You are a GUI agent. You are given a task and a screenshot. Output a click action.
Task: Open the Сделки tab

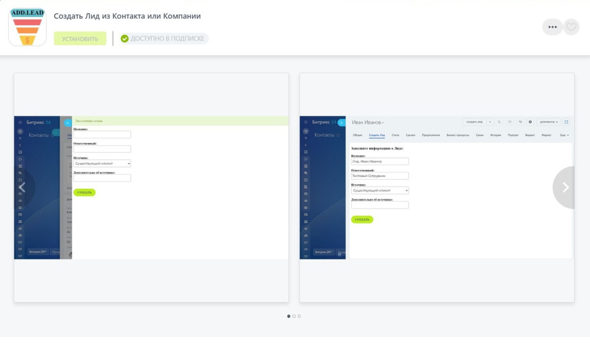pos(410,135)
